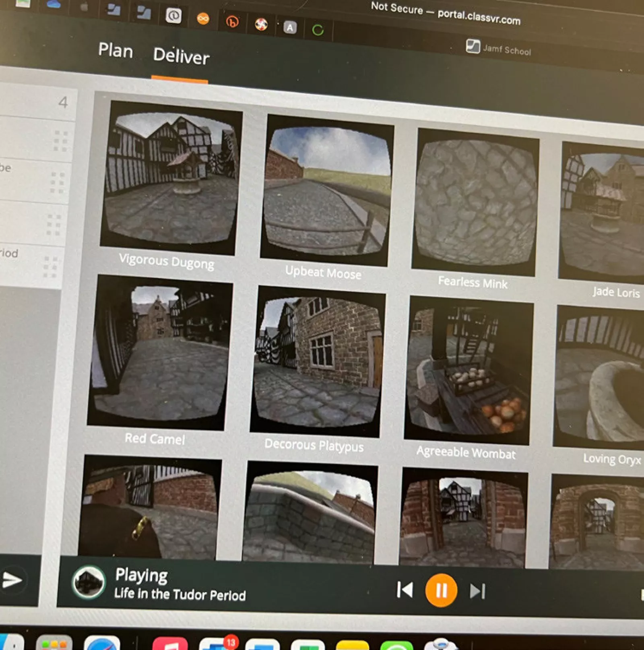Click the grey 'A' bookmark icon
The image size is (644, 650).
[290, 27]
